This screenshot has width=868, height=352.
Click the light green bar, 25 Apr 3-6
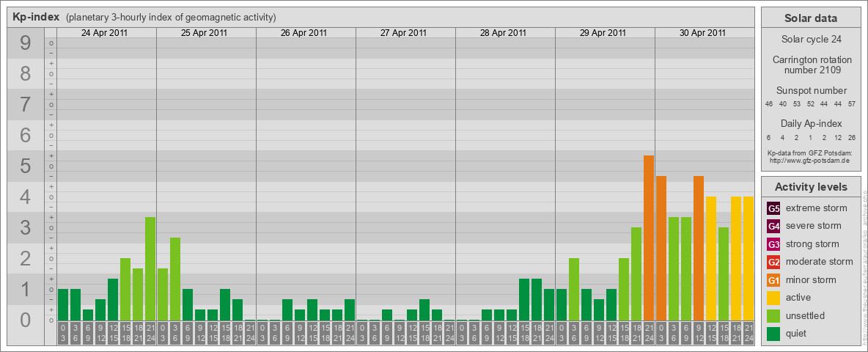pyautogui.click(x=175, y=279)
